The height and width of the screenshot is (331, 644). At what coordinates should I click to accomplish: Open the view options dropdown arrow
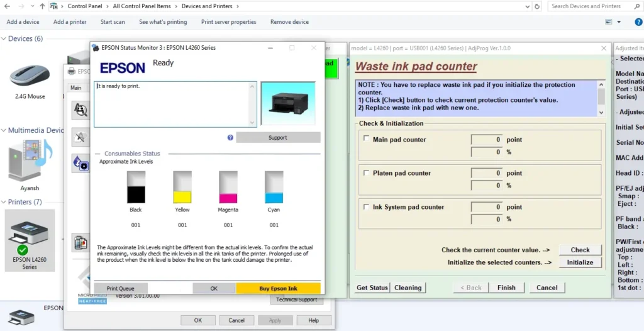point(619,22)
